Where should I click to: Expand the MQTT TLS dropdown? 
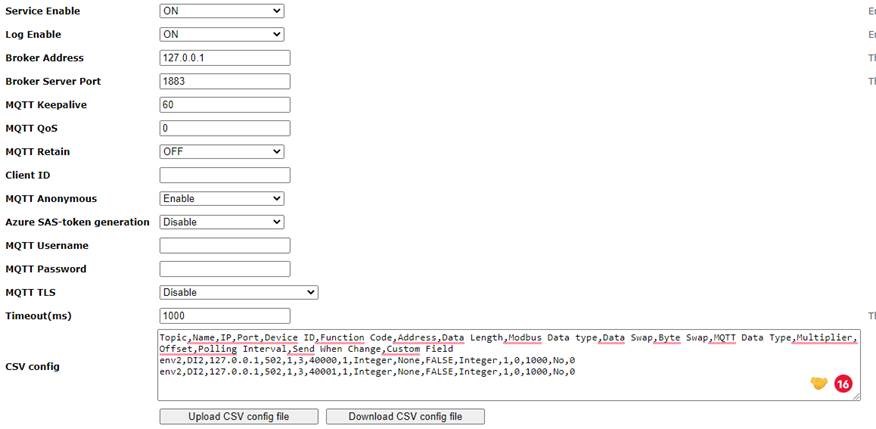point(238,292)
